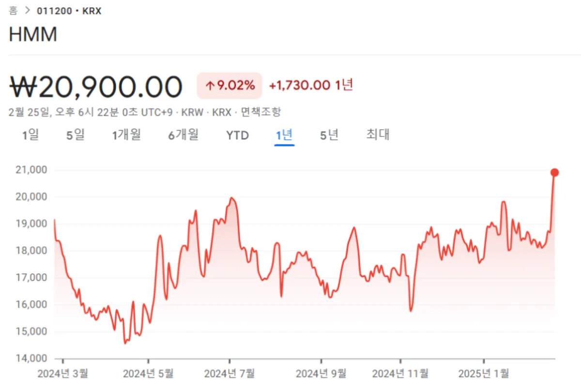Select the ₩20,900.00 price display
This screenshot has width=581, height=392.
point(96,85)
